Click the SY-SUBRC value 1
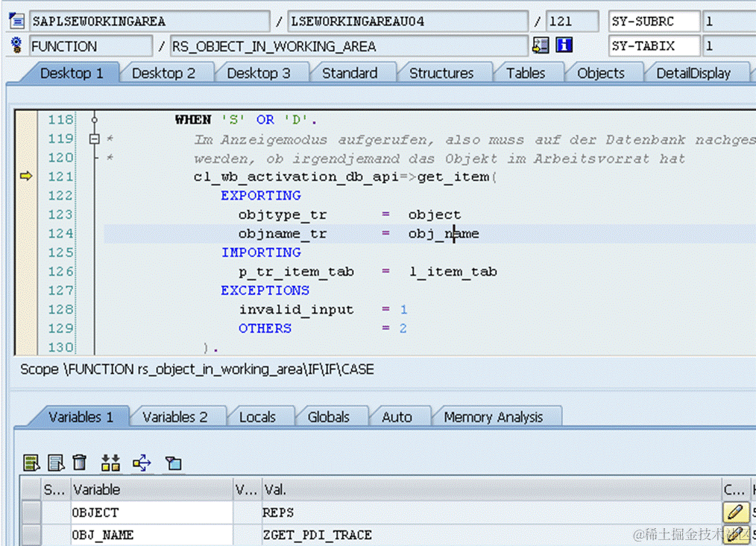This screenshot has height=546, width=756. pyautogui.click(x=729, y=21)
